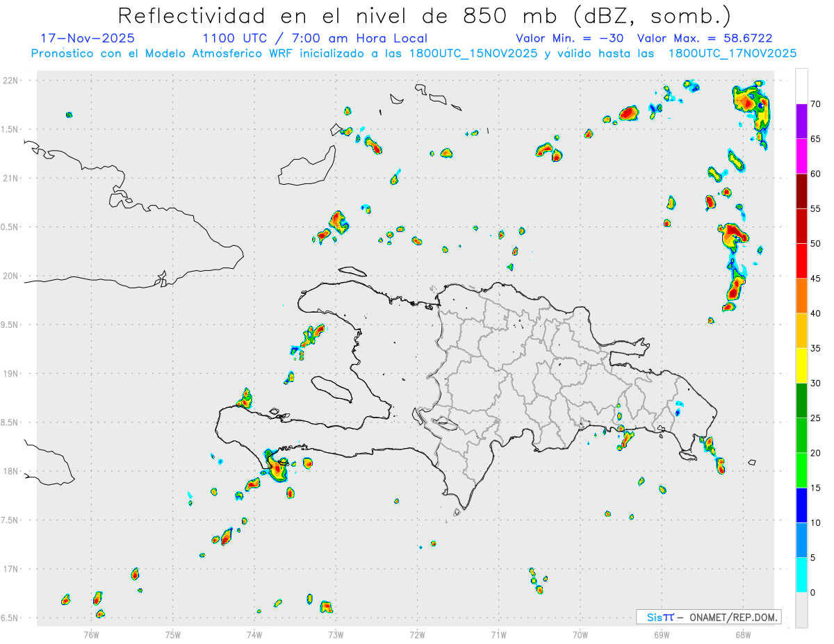
Task: Click the color scale tick label '45'
Action: coord(817,279)
